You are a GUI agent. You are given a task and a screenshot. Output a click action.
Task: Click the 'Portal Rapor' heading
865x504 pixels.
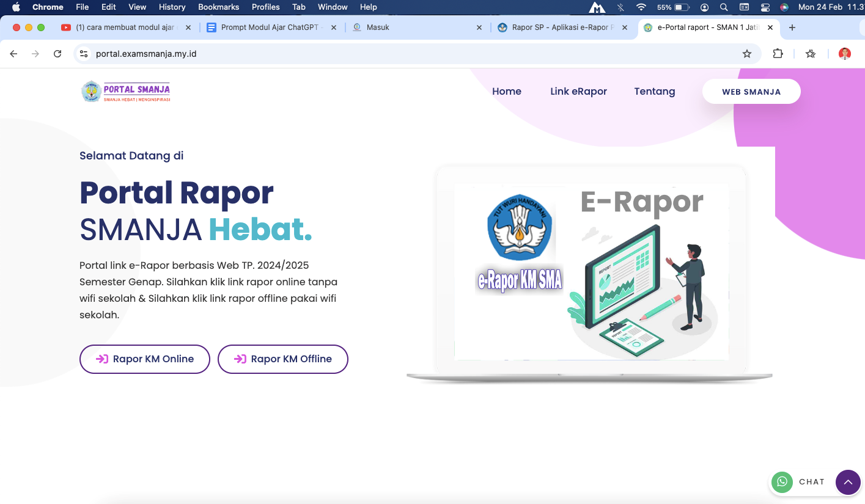point(177,192)
